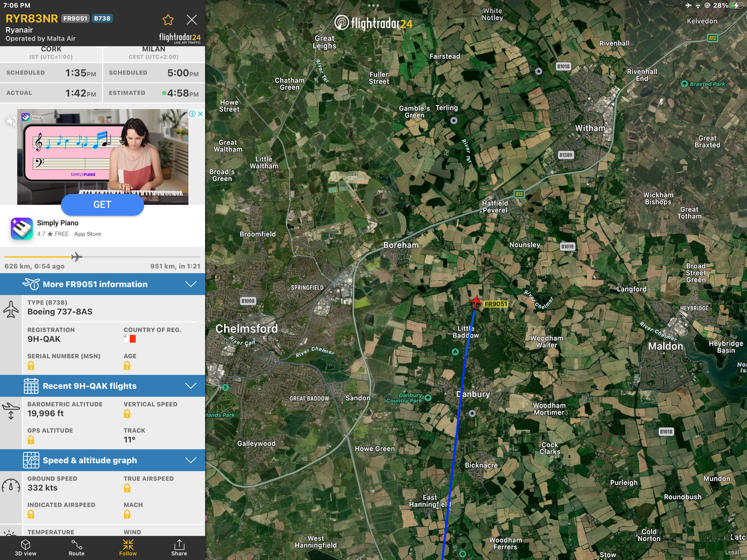Open the Legal link on map

732,552
